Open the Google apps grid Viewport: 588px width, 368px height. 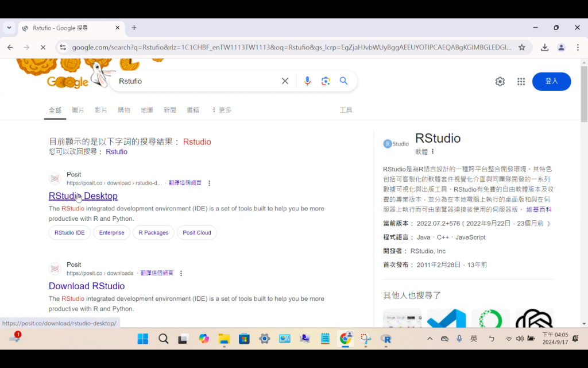(521, 82)
